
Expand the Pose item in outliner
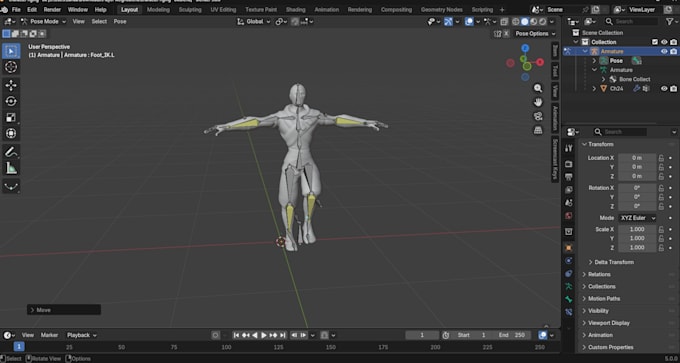pos(594,61)
